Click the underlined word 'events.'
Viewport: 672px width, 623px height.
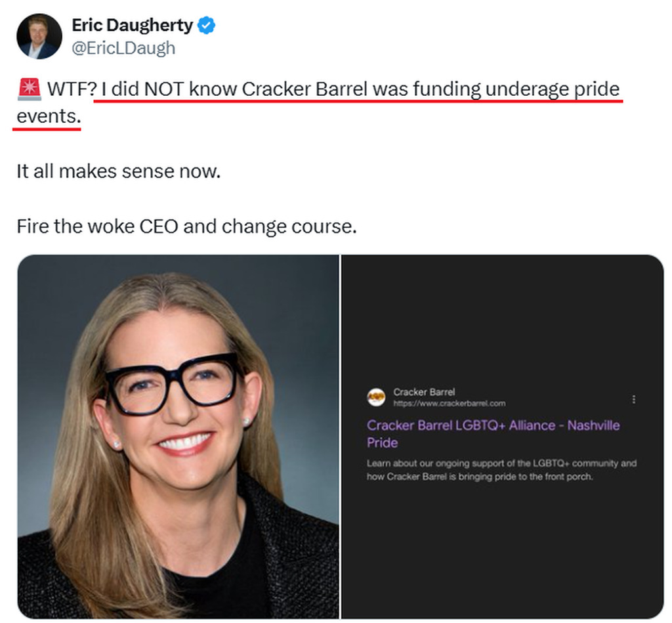pyautogui.click(x=47, y=117)
